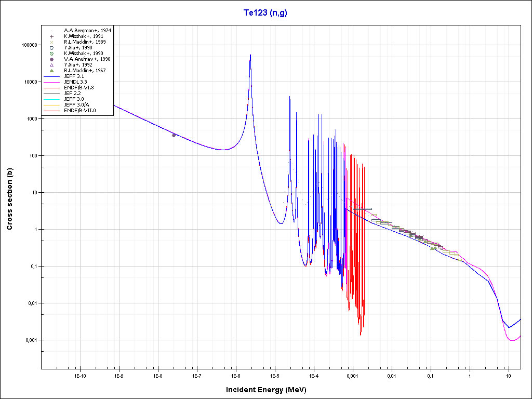Click the cross marker for R.L.Macklin+, 1989
This screenshot has height=399, width=532.
[x=51, y=42]
